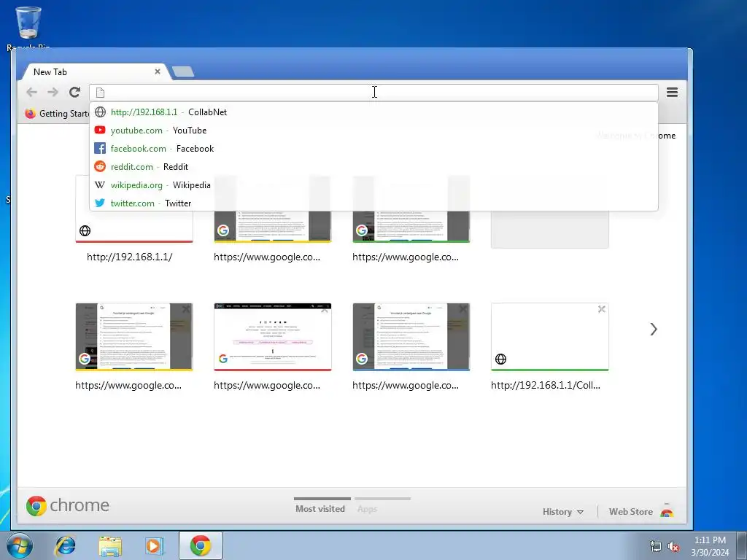Screen dimensions: 747x560
Task: Switch to the Apps section
Action: click(368, 508)
